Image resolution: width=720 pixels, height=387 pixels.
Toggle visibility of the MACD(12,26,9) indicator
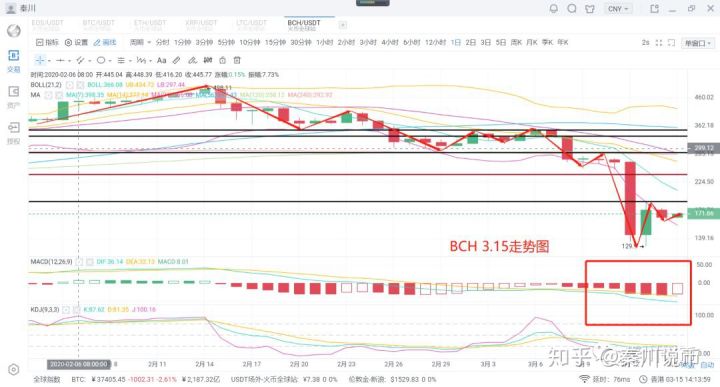79,262
